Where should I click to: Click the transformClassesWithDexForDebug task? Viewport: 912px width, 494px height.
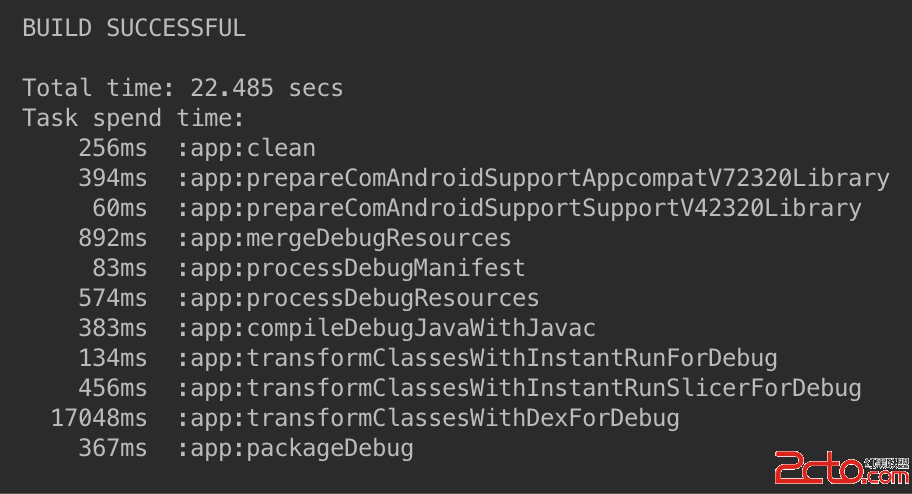pos(428,418)
